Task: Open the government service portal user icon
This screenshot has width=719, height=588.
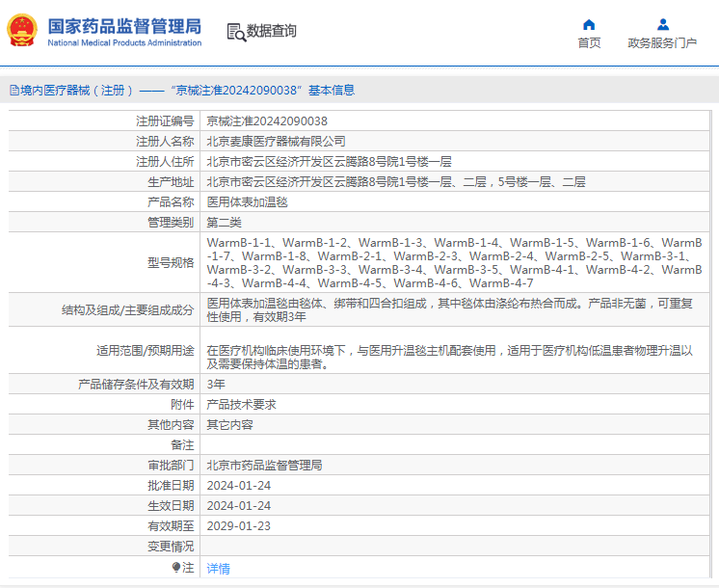Action: pos(662,24)
